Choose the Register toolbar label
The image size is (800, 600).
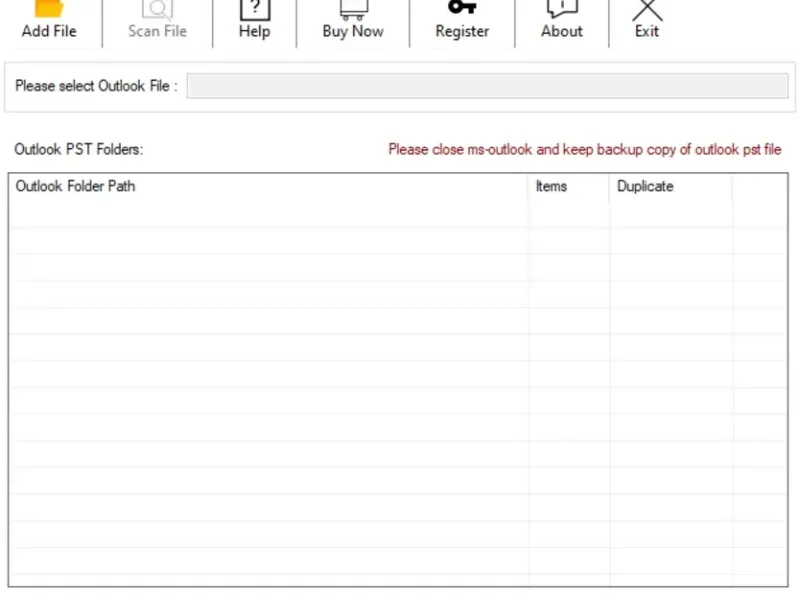[462, 31]
